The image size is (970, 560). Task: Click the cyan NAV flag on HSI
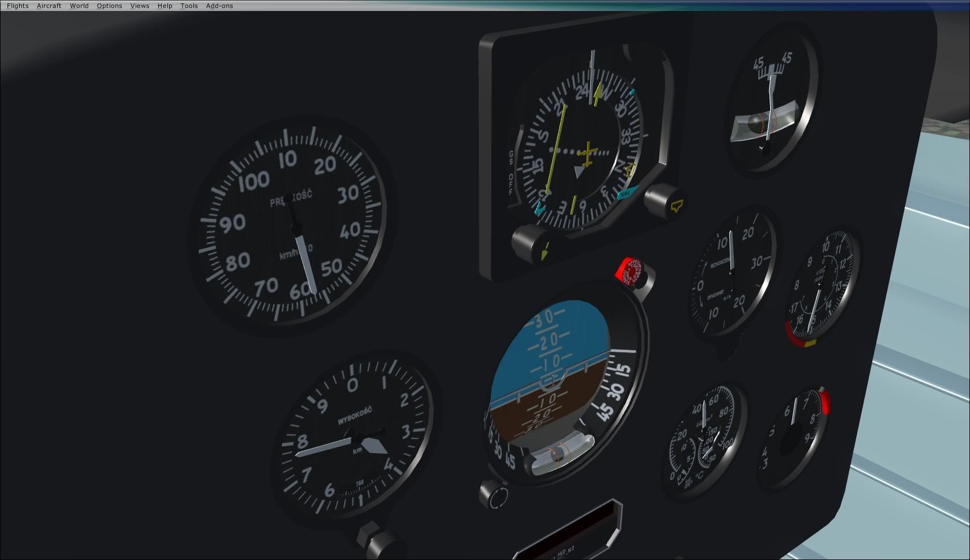pos(625,194)
